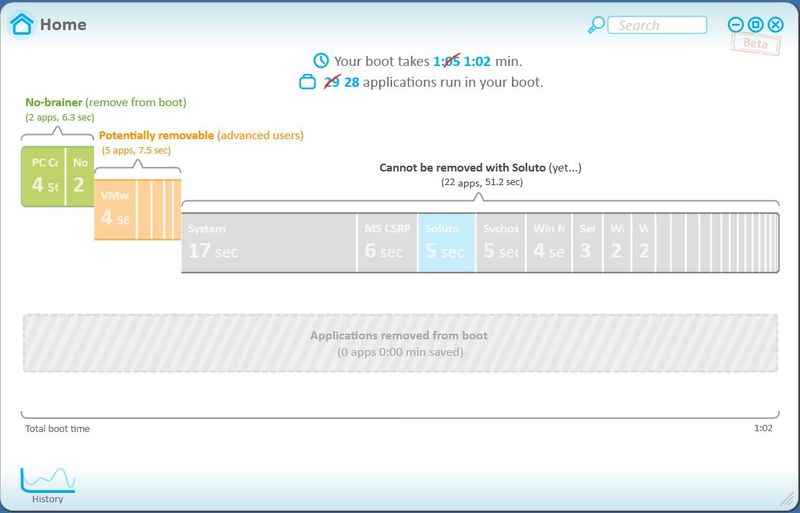Minimize the Soluto window
The height and width of the screenshot is (513, 800).
736,25
